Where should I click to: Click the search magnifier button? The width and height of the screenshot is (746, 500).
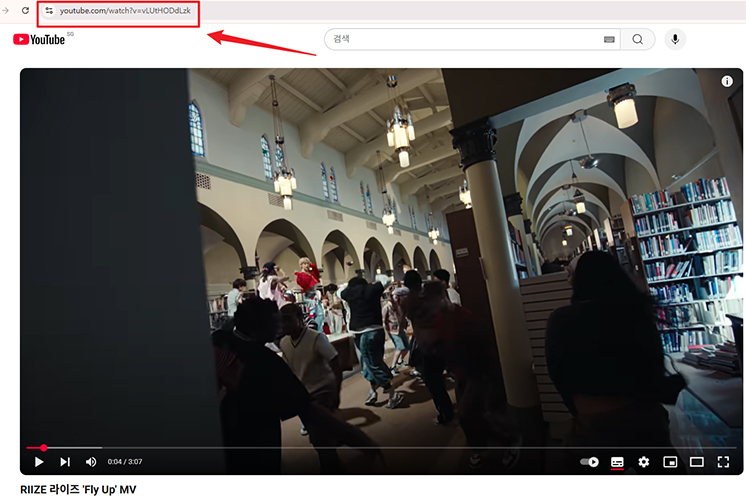click(x=638, y=39)
